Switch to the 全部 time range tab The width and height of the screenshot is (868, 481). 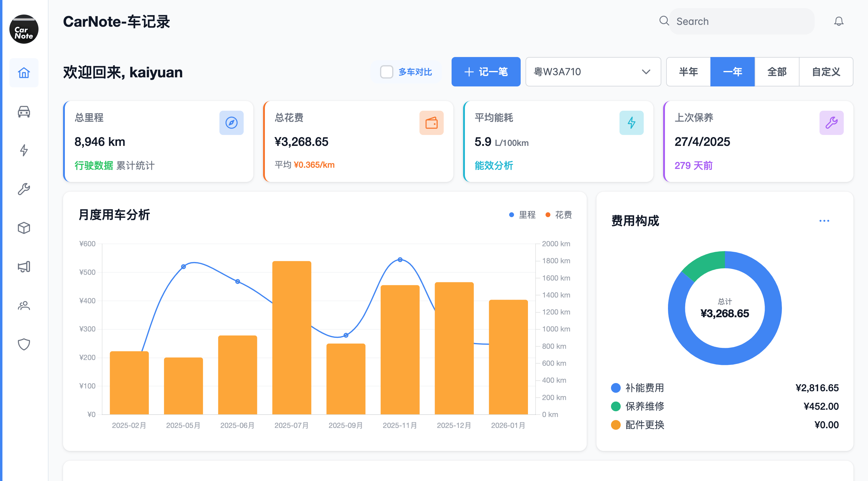pyautogui.click(x=777, y=72)
